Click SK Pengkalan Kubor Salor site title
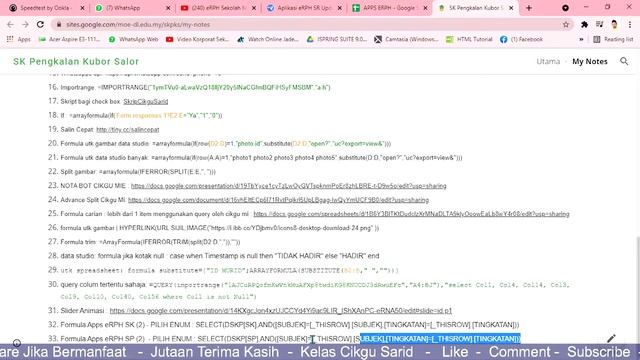 [76, 61]
